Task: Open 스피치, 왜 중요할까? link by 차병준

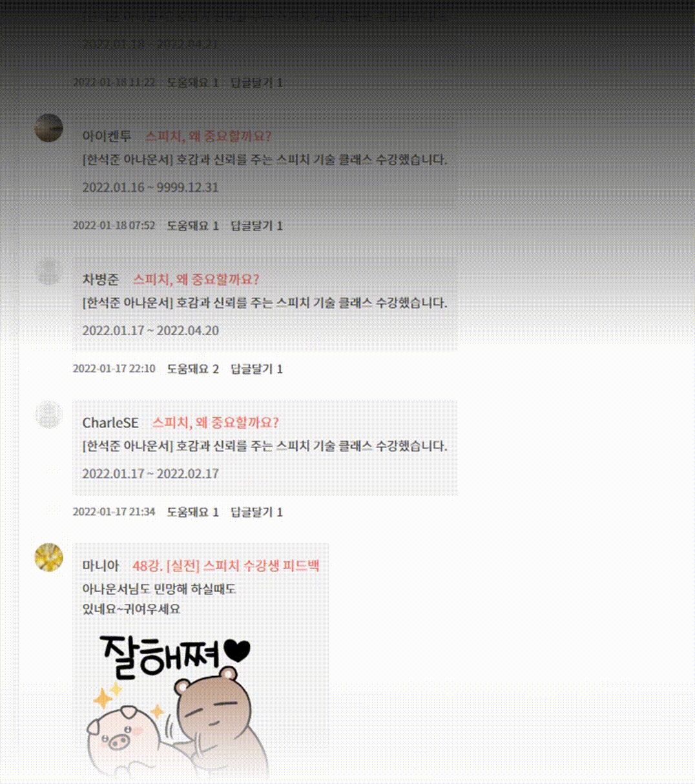Action: [x=196, y=280]
